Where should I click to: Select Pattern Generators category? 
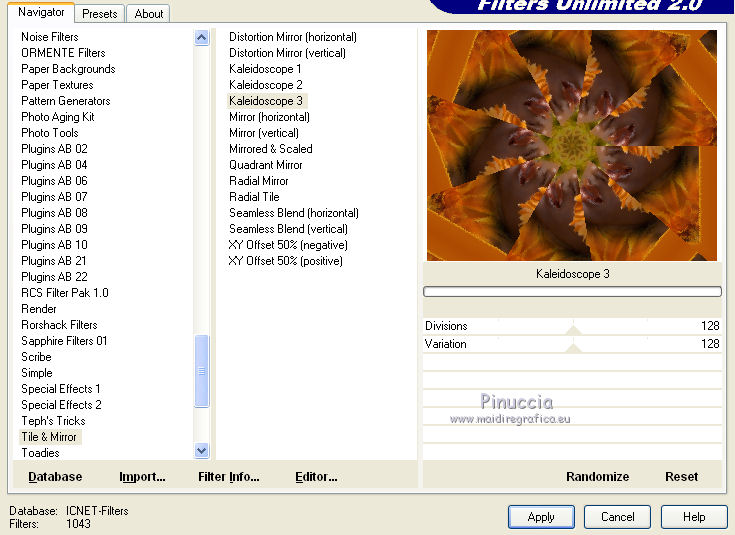[x=66, y=101]
